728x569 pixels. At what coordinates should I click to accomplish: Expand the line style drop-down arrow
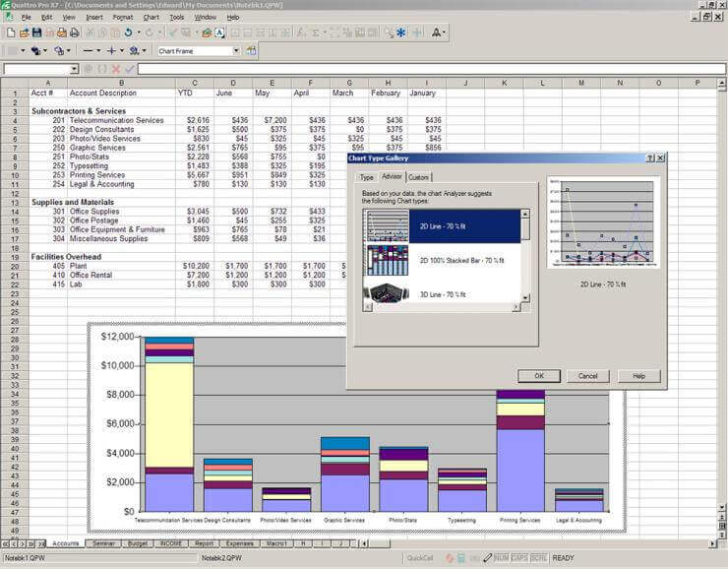[98, 50]
